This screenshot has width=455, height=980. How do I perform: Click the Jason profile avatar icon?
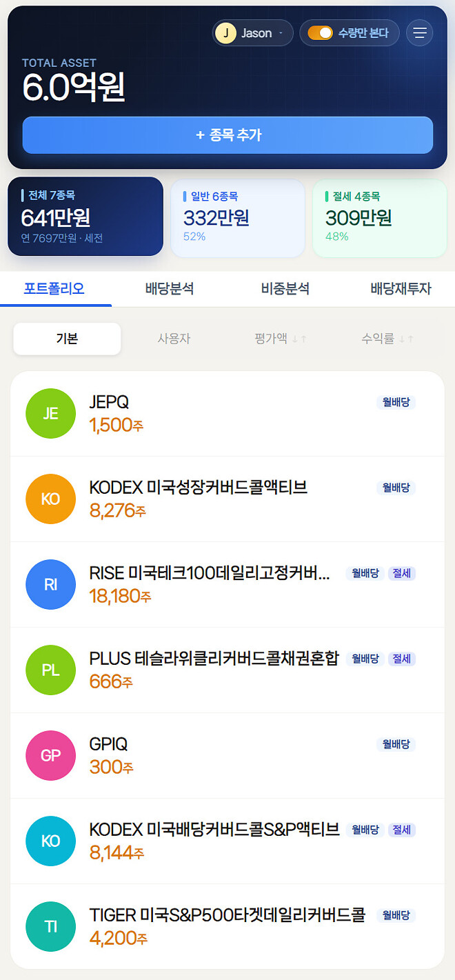point(225,32)
